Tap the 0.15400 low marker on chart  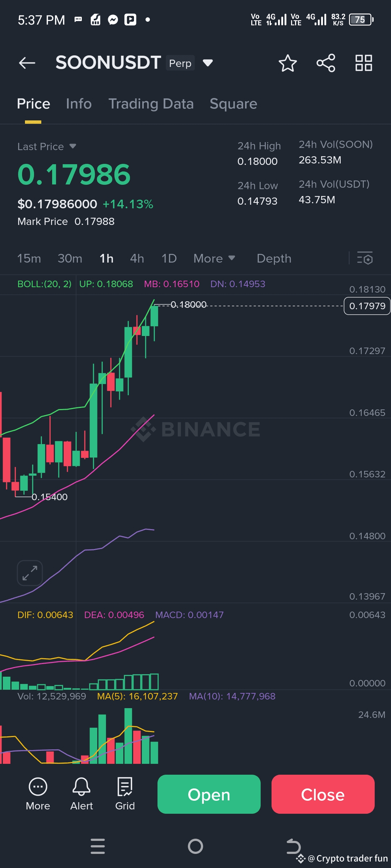[x=50, y=497]
